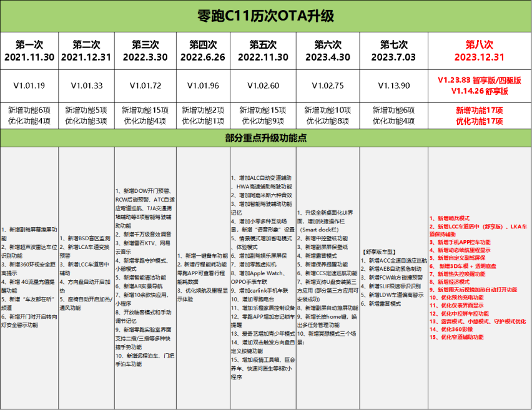The image size is (532, 410).
Task: Click '5、座椅自动开启加热/通风功能' entry
Action: [x=86, y=303]
